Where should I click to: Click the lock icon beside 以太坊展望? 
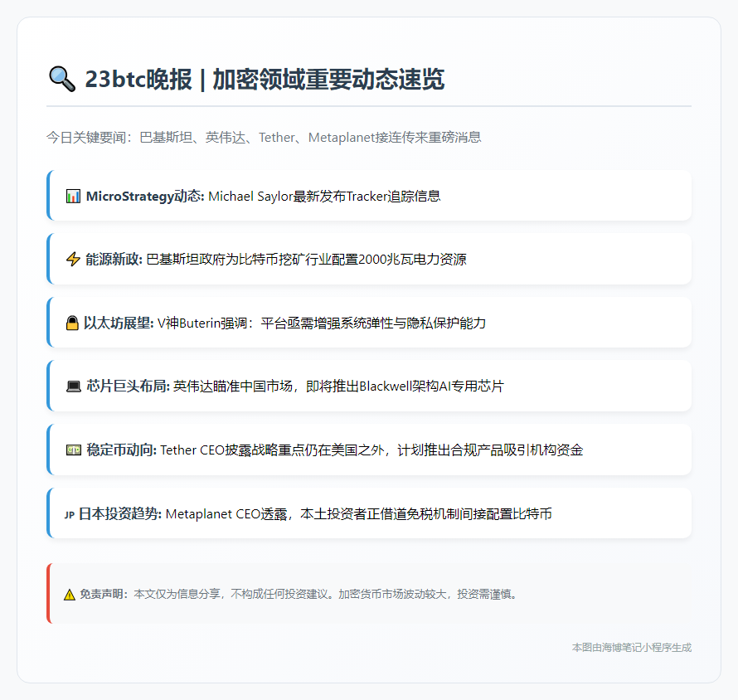[x=72, y=323]
